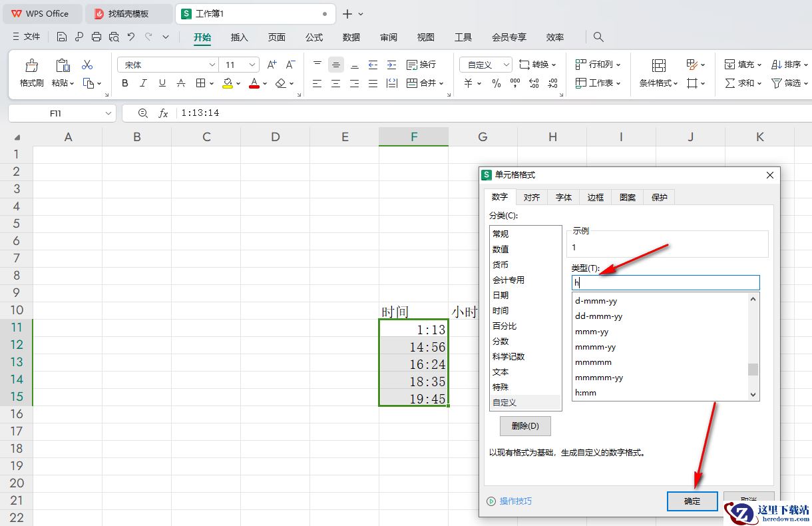Click the 类型 format code input field

[666, 283]
